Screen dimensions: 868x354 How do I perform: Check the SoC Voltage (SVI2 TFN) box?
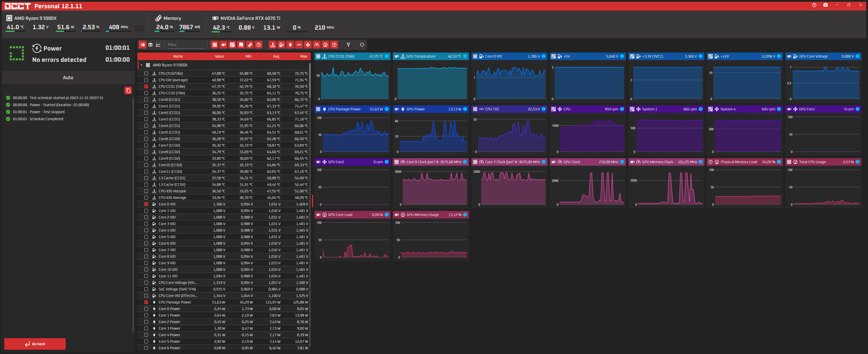(x=146, y=289)
